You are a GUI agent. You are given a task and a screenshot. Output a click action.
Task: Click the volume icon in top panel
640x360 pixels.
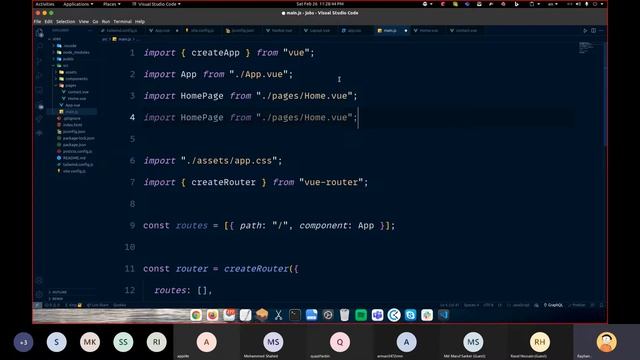pyautogui.click(x=578, y=4)
